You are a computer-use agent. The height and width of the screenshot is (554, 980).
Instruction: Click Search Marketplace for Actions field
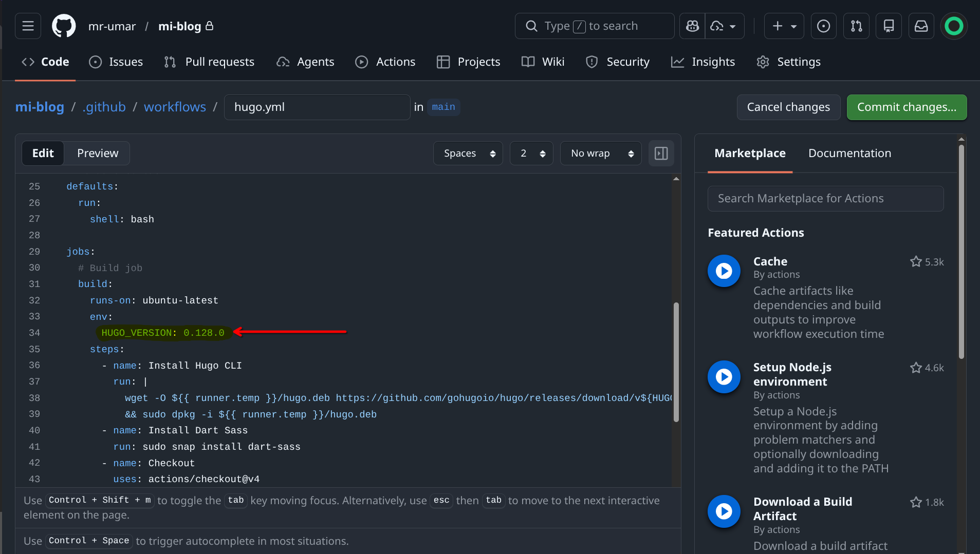tap(825, 199)
